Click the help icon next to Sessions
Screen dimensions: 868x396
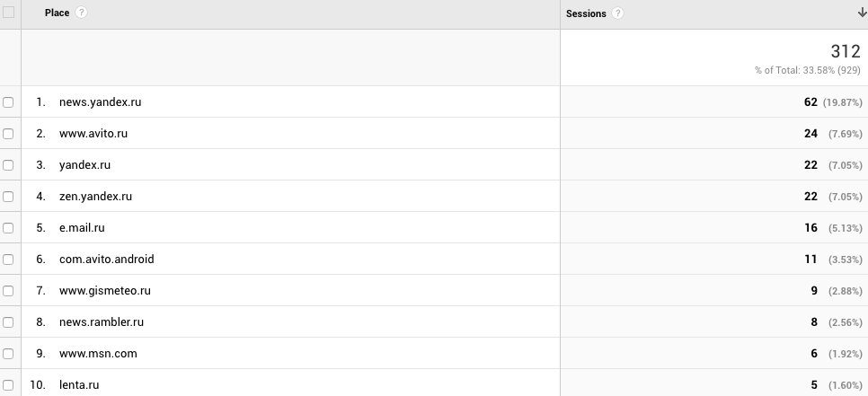click(617, 13)
